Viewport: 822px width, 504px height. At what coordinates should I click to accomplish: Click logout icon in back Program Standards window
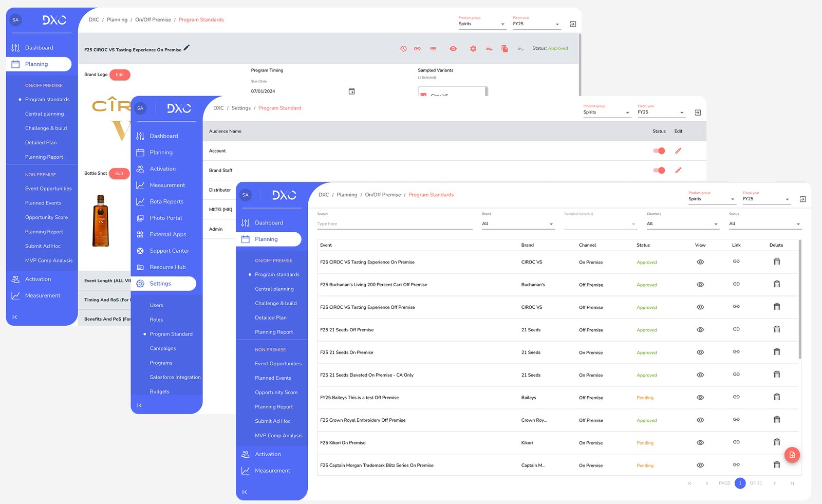573,24
